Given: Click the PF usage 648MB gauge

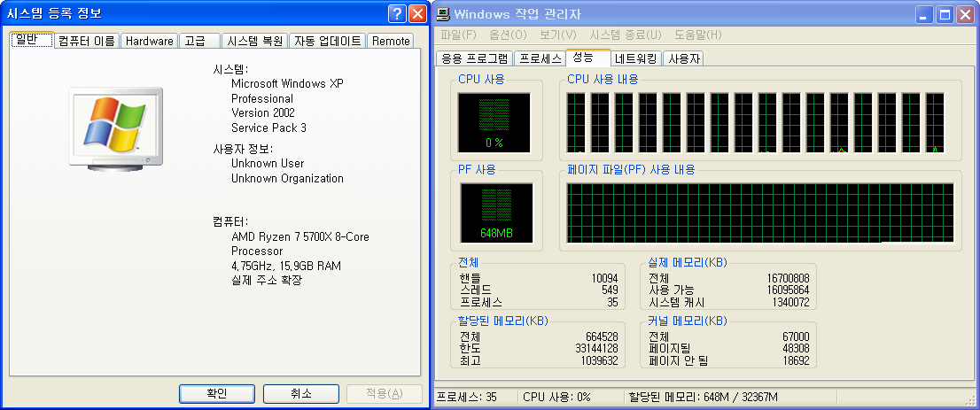Looking at the screenshot, I should coord(497,213).
